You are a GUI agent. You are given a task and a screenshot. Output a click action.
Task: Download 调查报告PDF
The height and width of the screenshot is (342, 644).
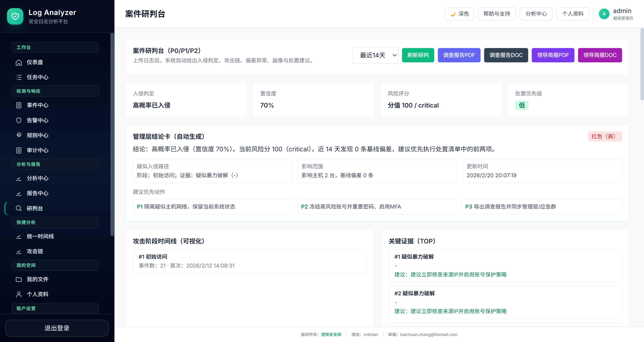point(459,55)
